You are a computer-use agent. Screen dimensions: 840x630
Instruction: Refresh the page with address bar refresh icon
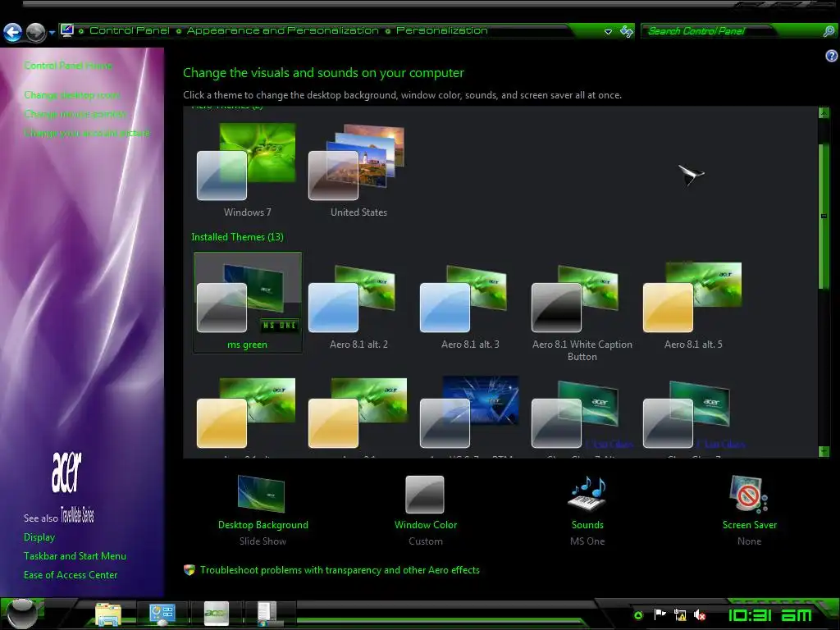point(626,31)
